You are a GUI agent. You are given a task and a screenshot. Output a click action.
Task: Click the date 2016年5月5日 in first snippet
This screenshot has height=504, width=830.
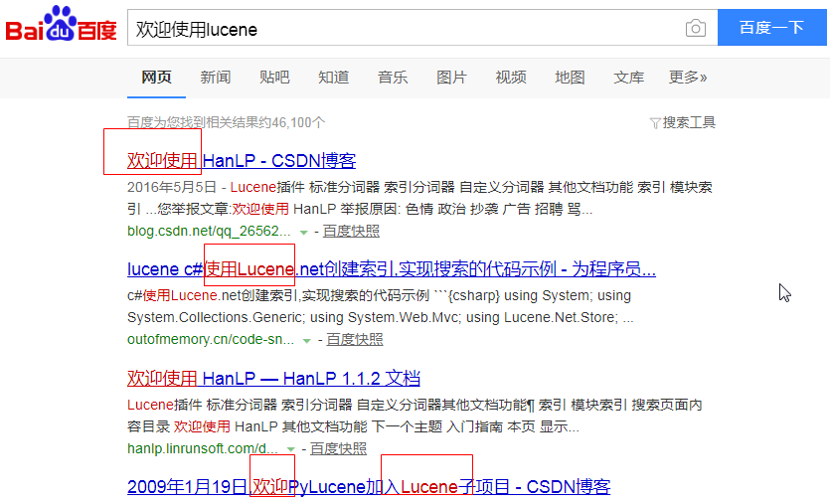[172, 187]
